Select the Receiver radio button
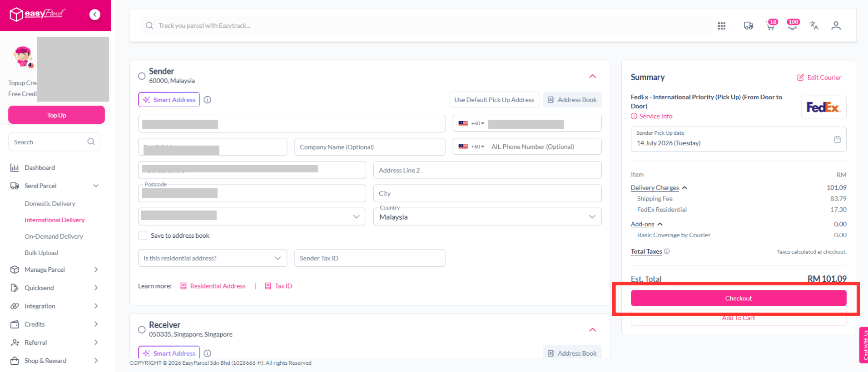868x372 pixels. [142, 329]
